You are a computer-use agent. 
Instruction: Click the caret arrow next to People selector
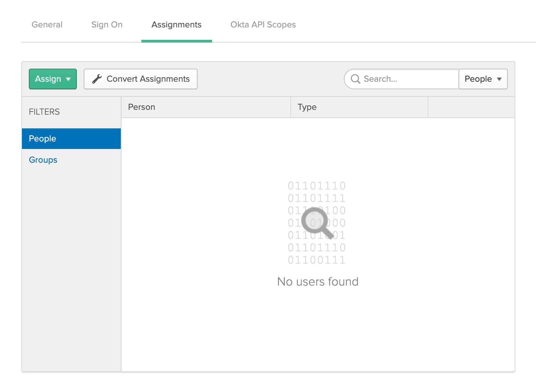(x=499, y=79)
